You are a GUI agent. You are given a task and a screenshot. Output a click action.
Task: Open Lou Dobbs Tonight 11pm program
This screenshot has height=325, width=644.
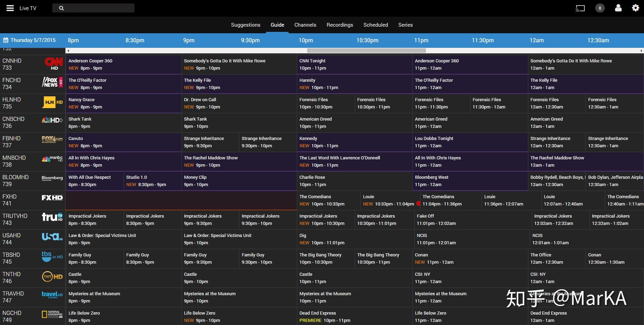point(470,142)
